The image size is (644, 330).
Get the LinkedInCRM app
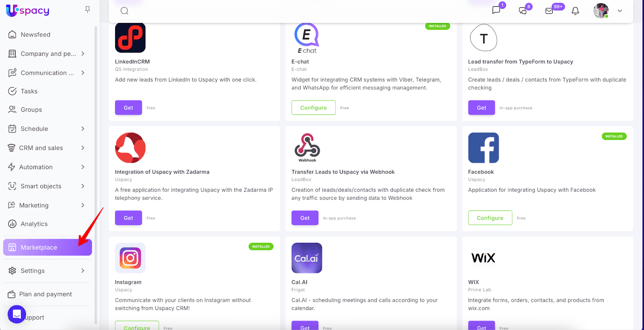tap(128, 108)
